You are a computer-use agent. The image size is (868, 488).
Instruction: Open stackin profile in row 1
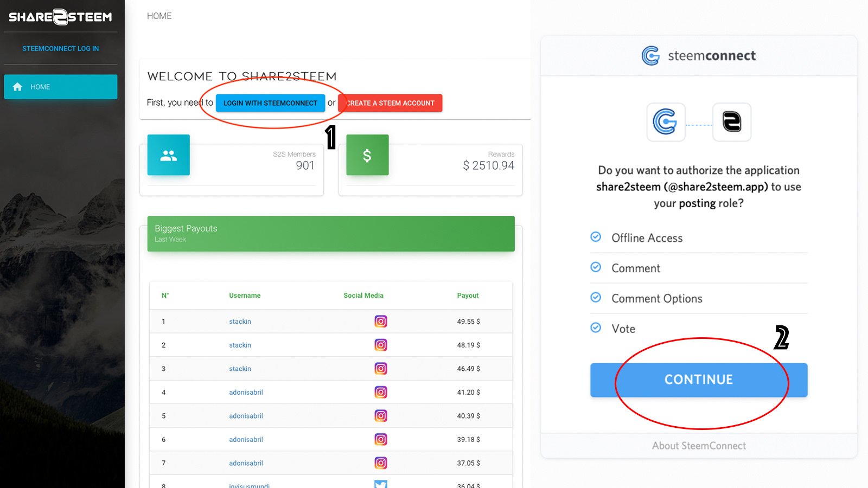pyautogui.click(x=240, y=322)
